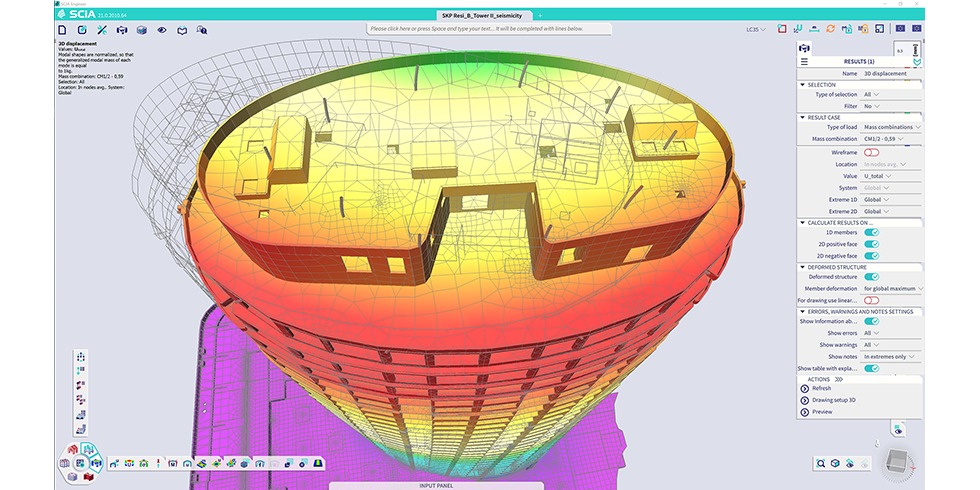Click the zoom magnifier icon at bottom right
Screen dimensions: 980x490
tap(821, 463)
